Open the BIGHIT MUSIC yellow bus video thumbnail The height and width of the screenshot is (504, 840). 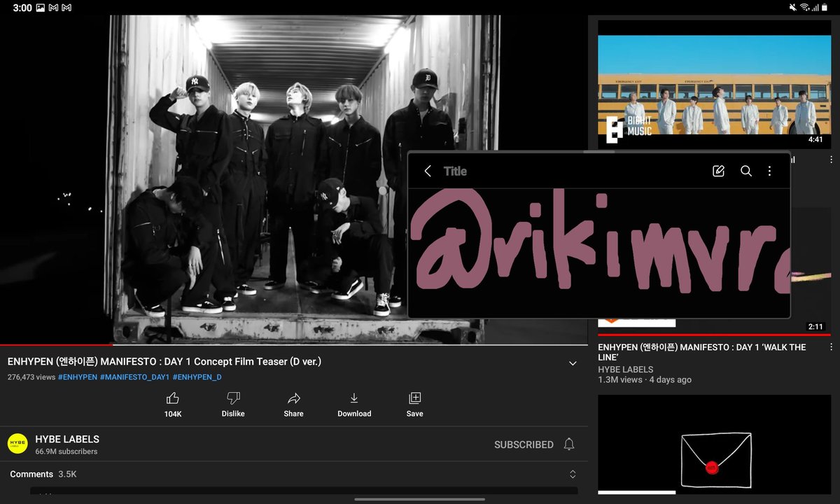[715, 84]
